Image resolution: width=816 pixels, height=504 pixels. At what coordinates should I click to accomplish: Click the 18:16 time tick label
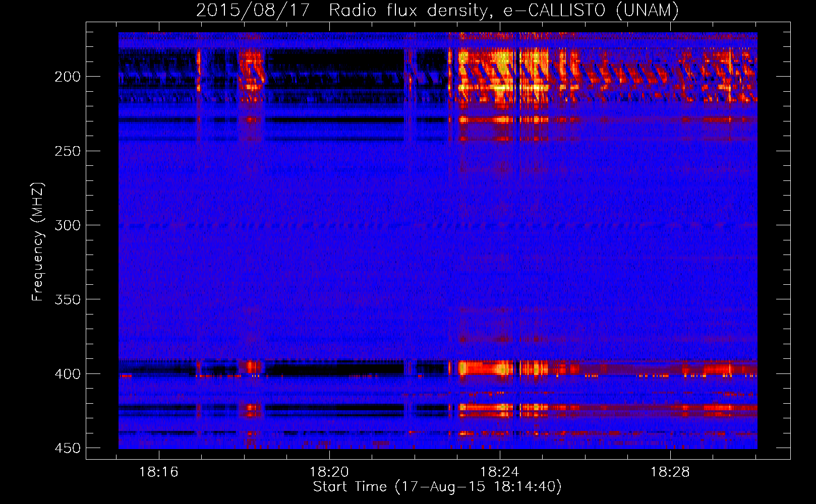point(159,472)
